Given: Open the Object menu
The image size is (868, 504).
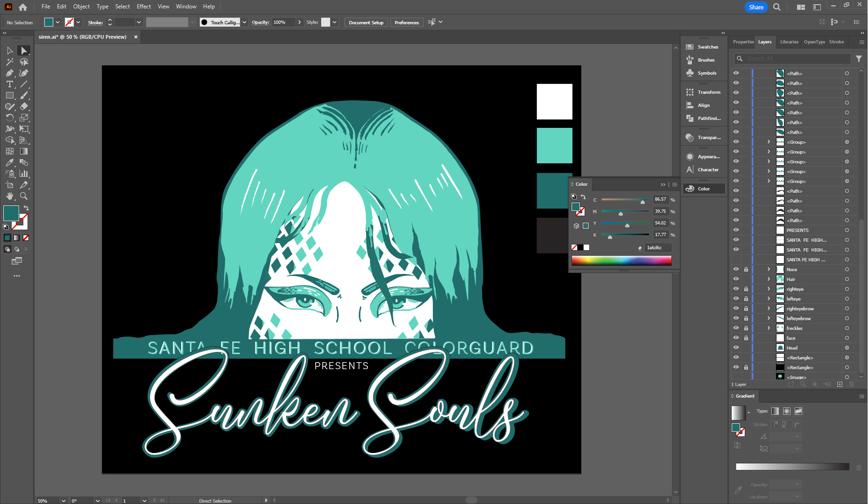Looking at the screenshot, I should tap(81, 7).
